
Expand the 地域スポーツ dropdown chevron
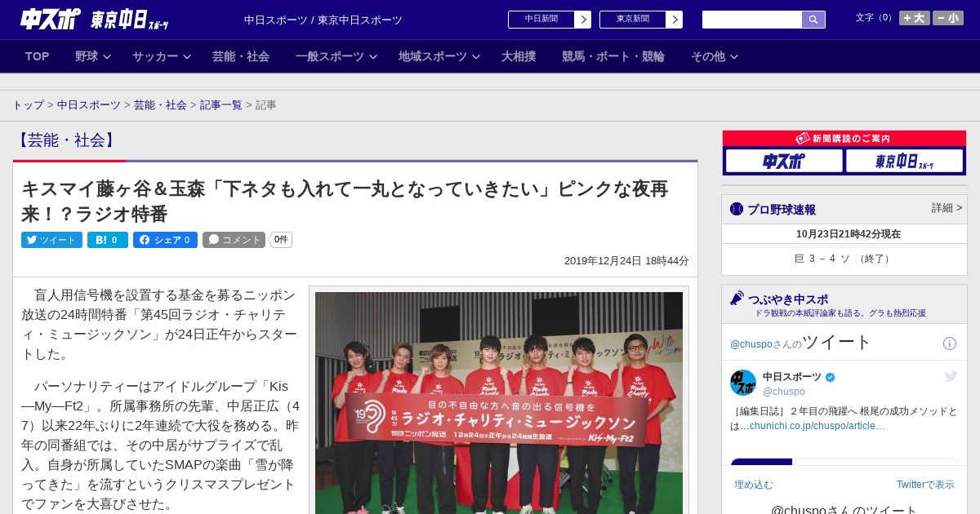[x=475, y=57]
